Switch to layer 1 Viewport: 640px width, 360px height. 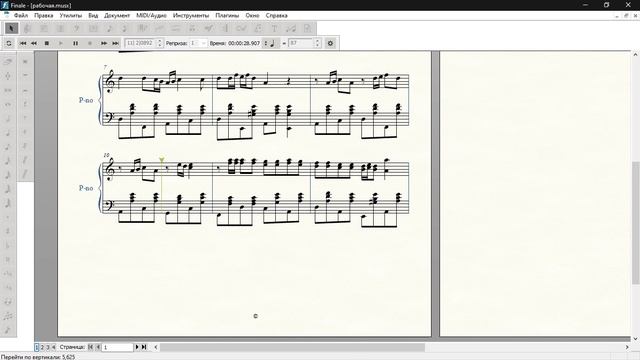37,347
